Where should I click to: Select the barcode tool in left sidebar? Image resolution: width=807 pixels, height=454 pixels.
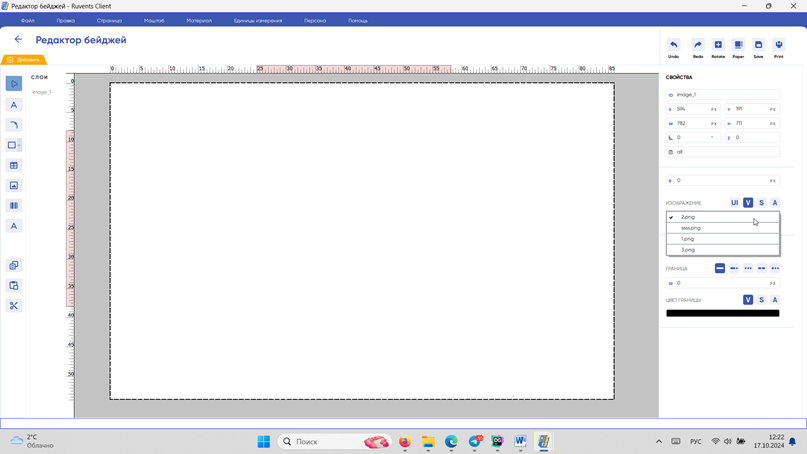(x=14, y=206)
